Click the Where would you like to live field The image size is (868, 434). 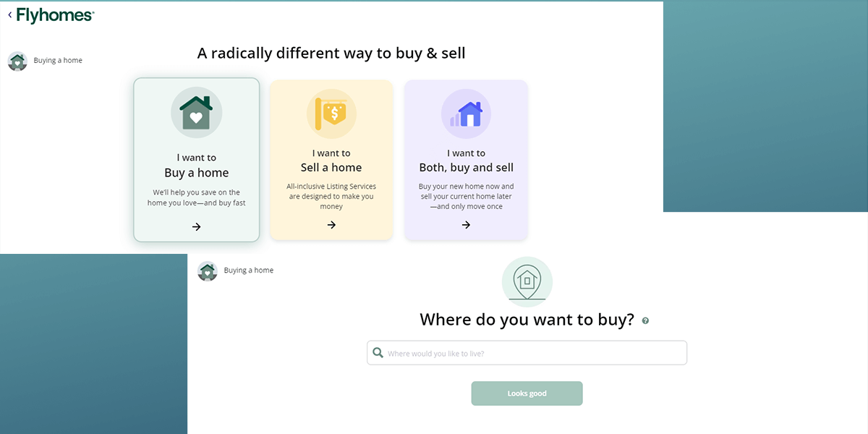click(x=527, y=352)
